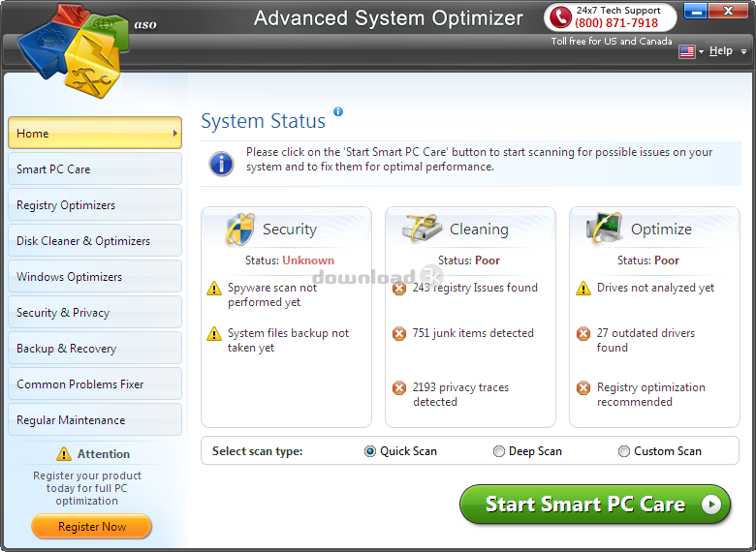Click the small info icon beside System Status
The width and height of the screenshot is (756, 552).
pyautogui.click(x=338, y=111)
